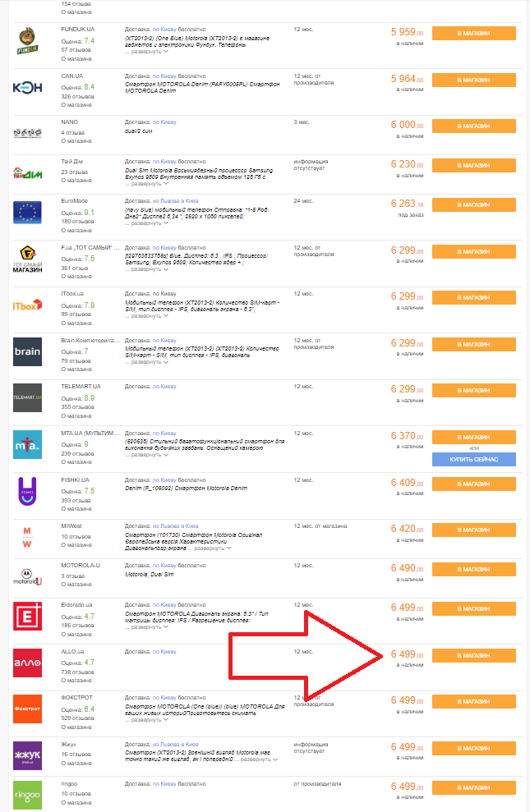Expand ФОКСТРОТ offer description

[x=150, y=720]
